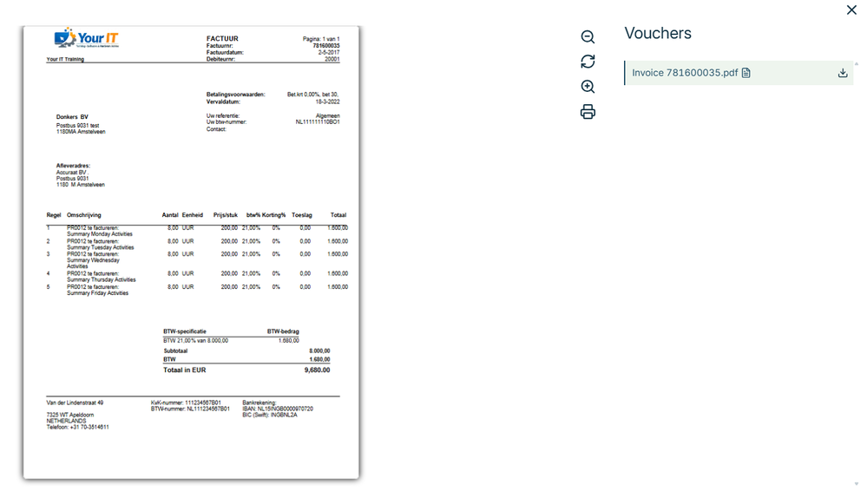Click the Betalingsvoorwaarden label
Viewport: 867px width, 504px height.
click(235, 95)
